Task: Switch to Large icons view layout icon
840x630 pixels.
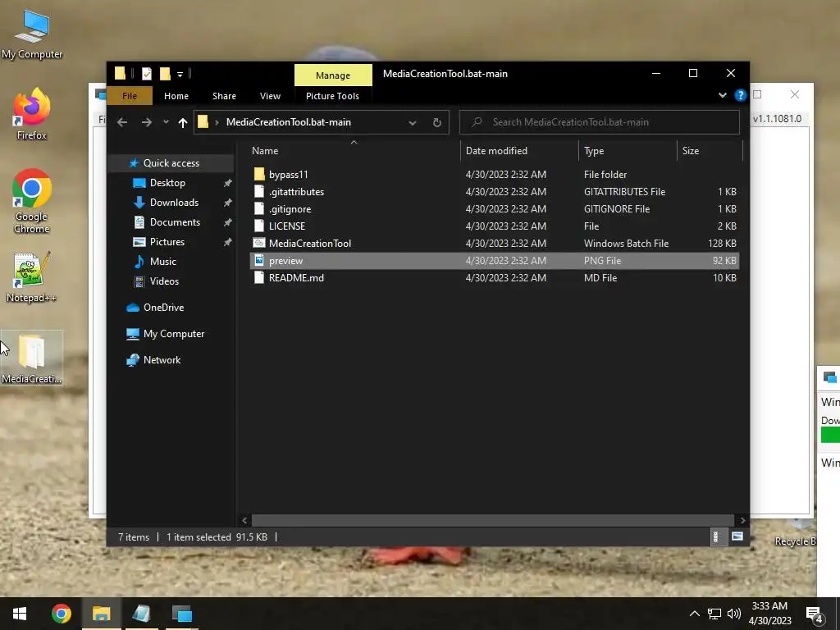Action: pyautogui.click(x=737, y=536)
